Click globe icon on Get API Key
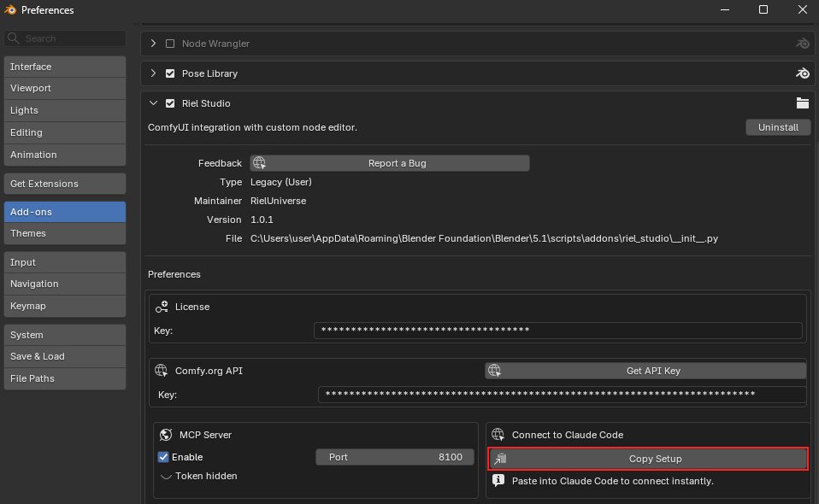Screen dimensions: 819x504 click(x=494, y=371)
